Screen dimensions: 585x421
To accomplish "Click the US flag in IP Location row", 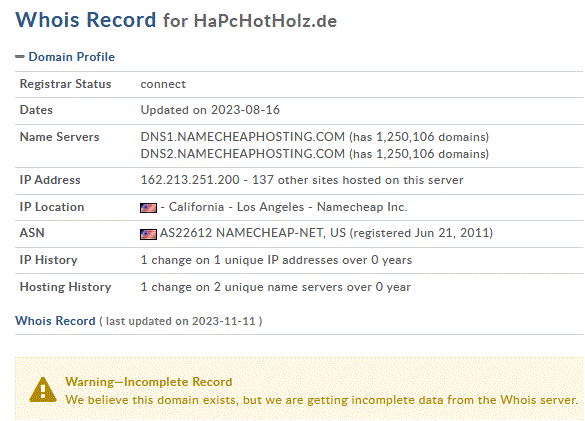I will [x=148, y=208].
